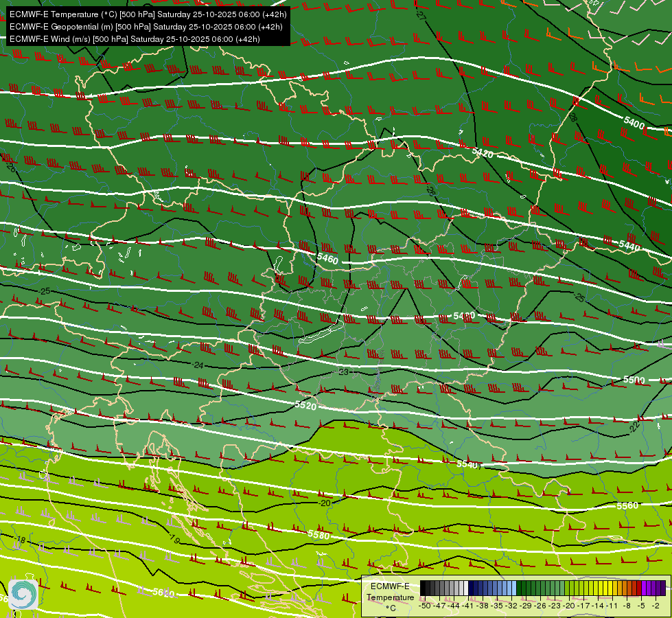Pick the black swatch at the legend's coldest end
The height and width of the screenshot is (618, 672).
(x=423, y=588)
